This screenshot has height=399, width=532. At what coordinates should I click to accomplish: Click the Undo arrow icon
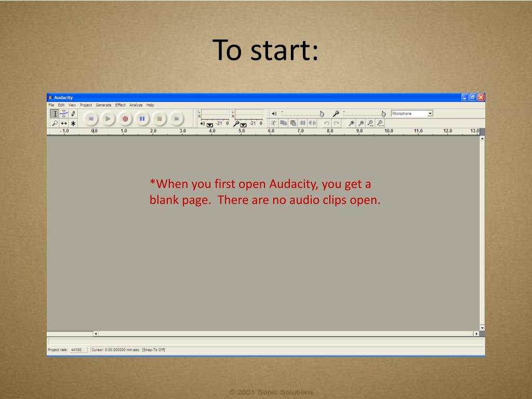tap(327, 123)
